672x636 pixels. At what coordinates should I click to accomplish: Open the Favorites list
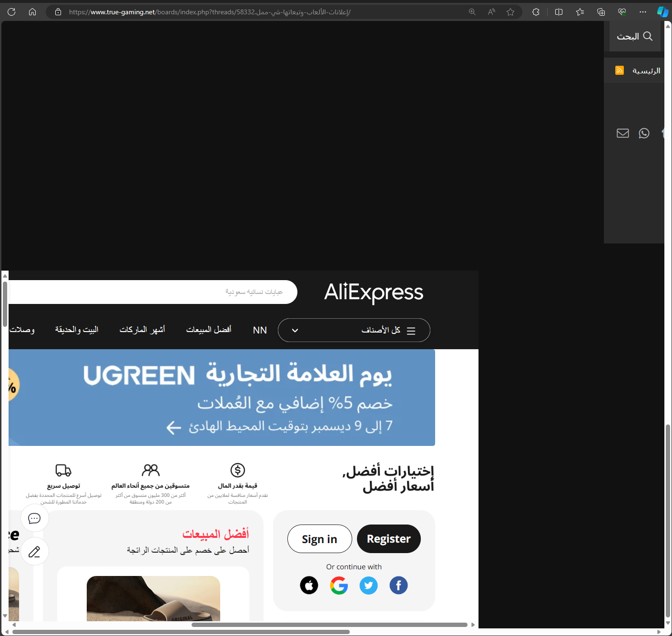point(580,12)
